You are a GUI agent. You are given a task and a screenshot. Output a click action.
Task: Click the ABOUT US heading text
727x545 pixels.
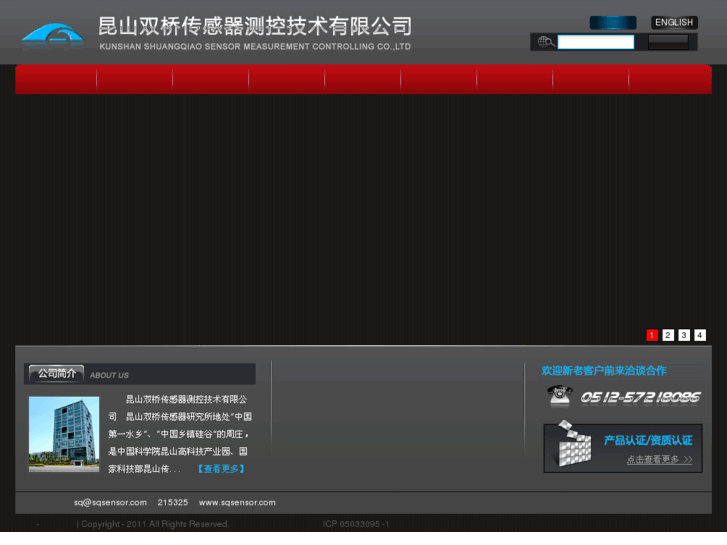(109, 375)
